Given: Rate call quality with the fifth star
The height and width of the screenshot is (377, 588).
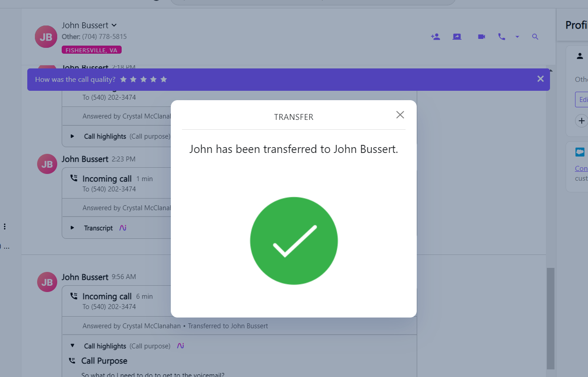Looking at the screenshot, I should click(x=164, y=79).
